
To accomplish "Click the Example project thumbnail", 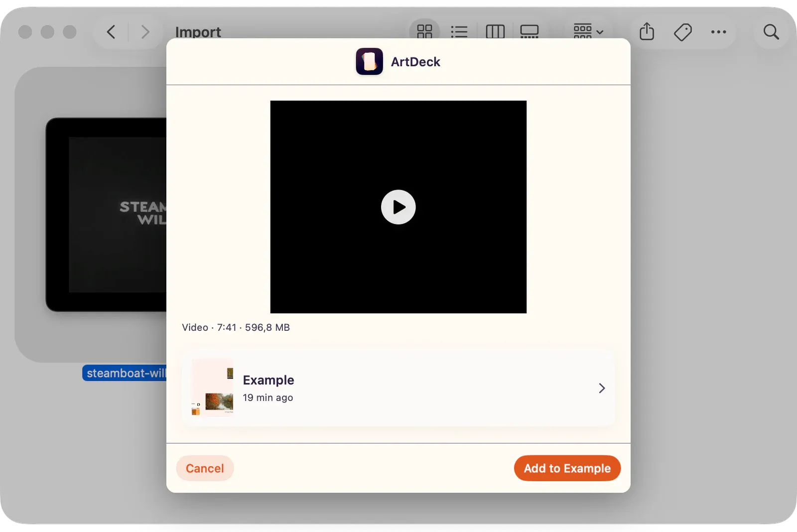I will coord(213,388).
